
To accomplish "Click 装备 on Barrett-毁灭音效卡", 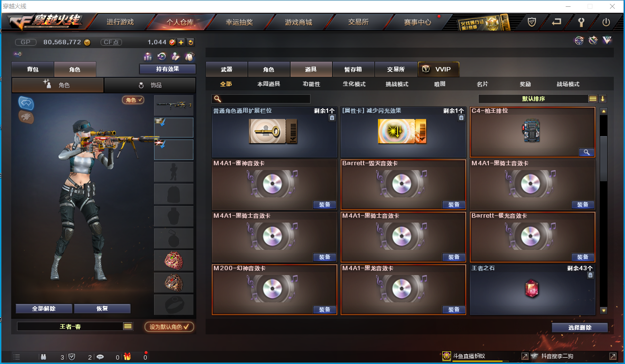I will coord(453,205).
